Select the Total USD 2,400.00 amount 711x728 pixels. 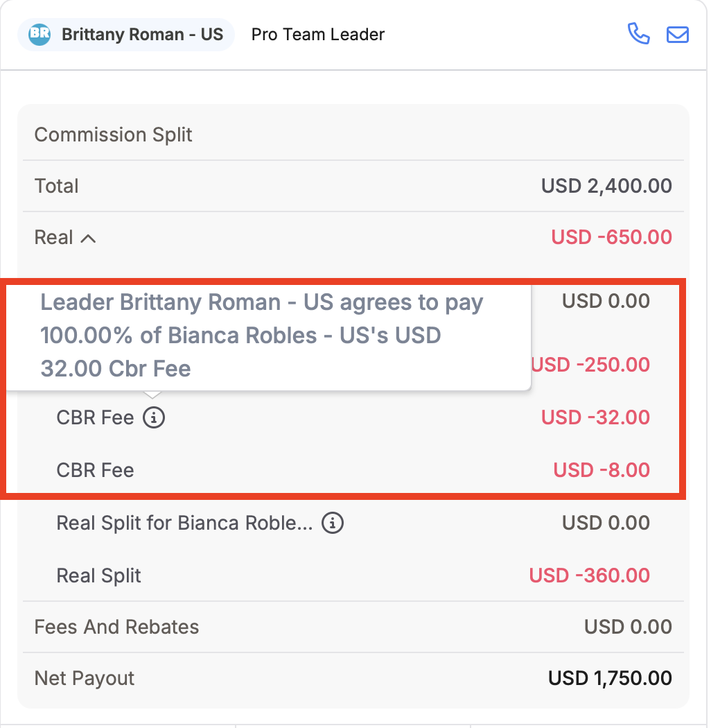click(606, 186)
